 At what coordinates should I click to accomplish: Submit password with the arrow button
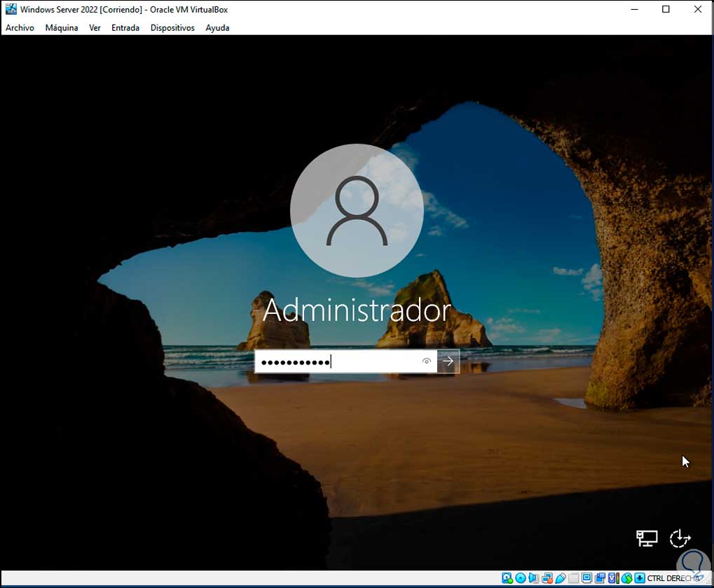448,361
